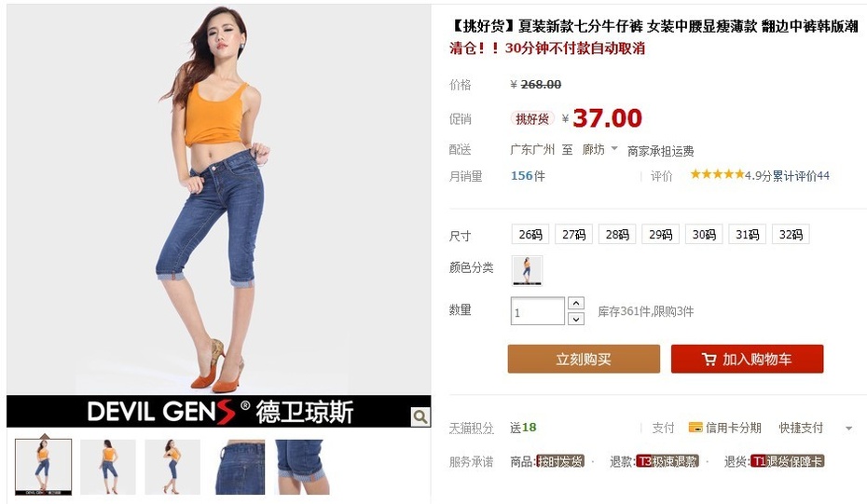Viewport: 867px width, 504px height.
Task: Select size 26码
Action: 530,235
